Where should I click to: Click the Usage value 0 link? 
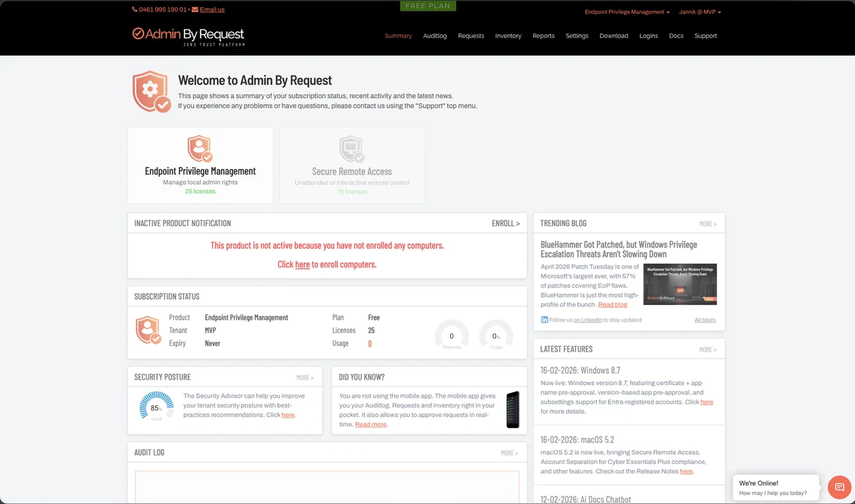(x=370, y=343)
